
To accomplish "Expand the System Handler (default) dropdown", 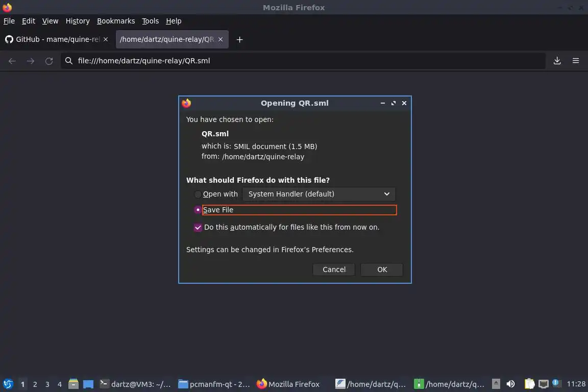I will (x=318, y=194).
